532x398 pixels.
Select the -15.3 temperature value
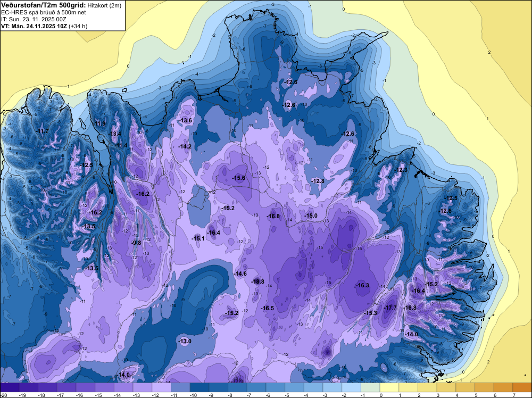click(370, 313)
